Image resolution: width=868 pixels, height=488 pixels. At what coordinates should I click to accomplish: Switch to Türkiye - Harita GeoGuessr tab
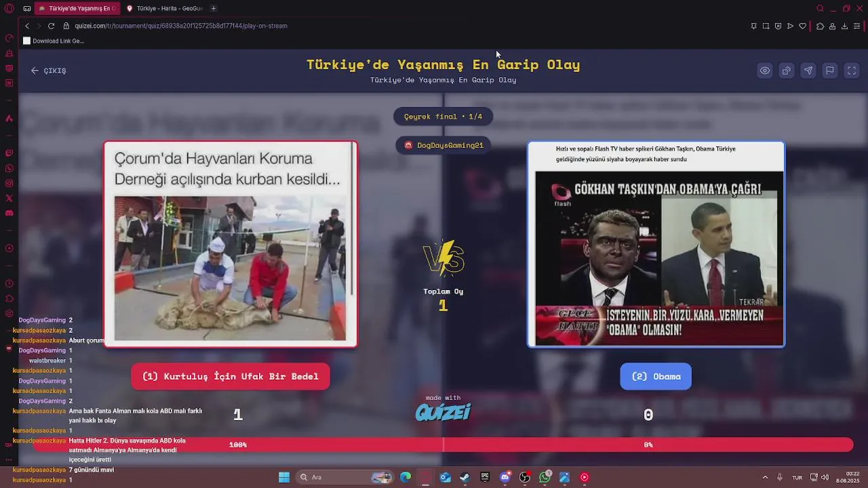coord(165,8)
